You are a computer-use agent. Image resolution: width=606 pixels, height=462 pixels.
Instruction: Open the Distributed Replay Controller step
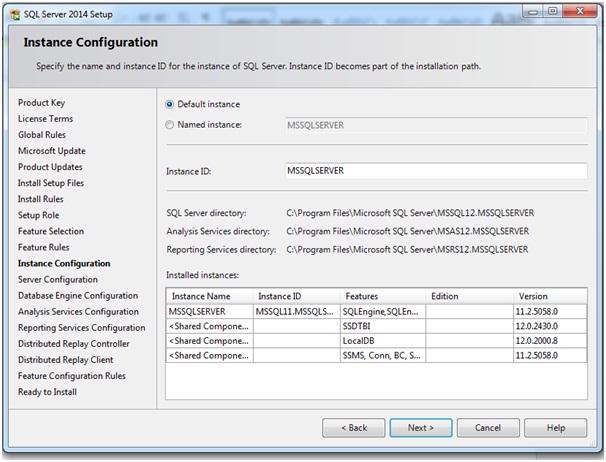pos(73,344)
